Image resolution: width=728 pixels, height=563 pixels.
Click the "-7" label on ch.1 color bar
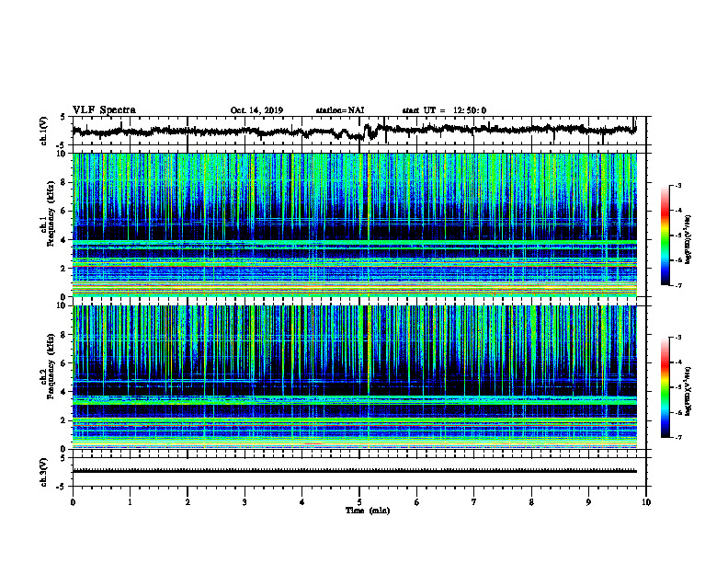[x=677, y=285]
